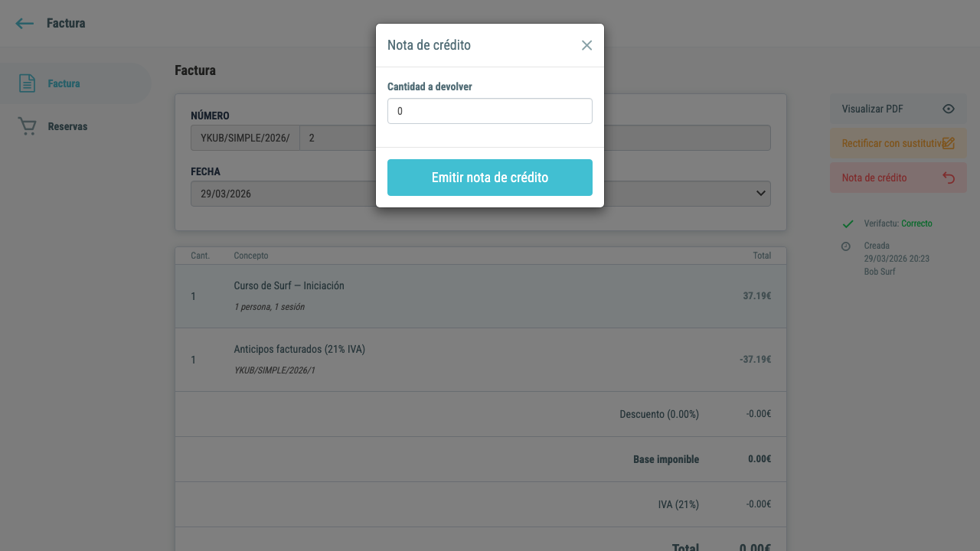Image resolution: width=980 pixels, height=551 pixels.
Task: Open the Reservas sidebar tab
Action: (75, 126)
